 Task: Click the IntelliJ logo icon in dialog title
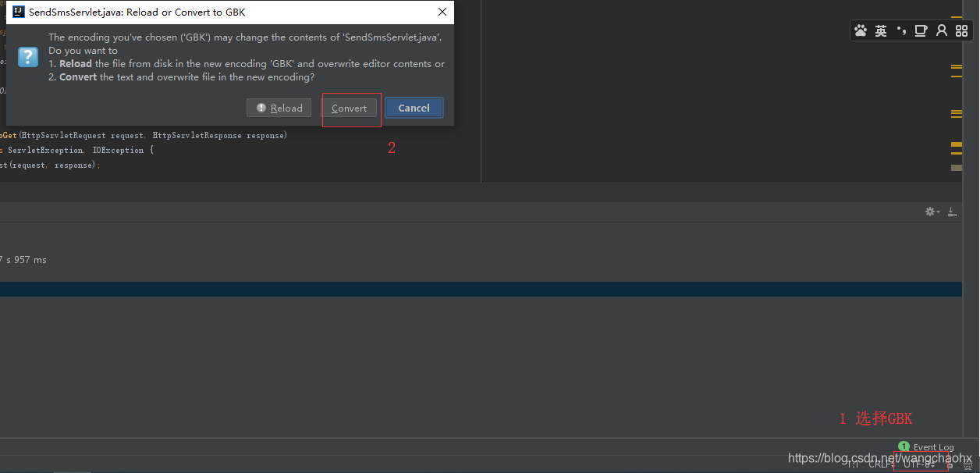tap(19, 12)
